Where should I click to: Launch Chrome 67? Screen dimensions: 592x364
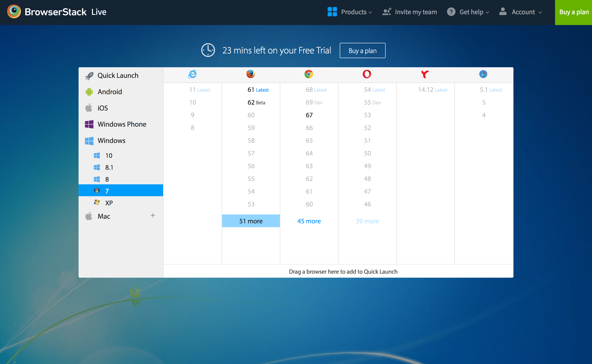[309, 115]
